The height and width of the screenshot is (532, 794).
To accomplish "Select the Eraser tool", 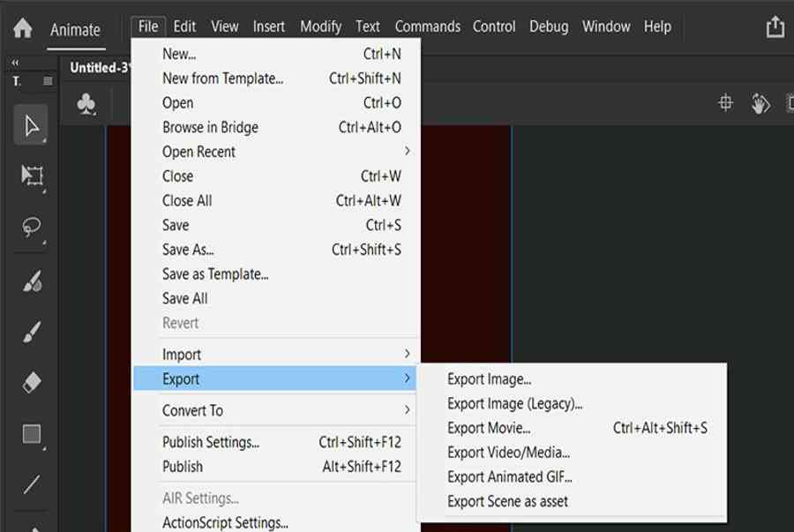I will tap(32, 383).
